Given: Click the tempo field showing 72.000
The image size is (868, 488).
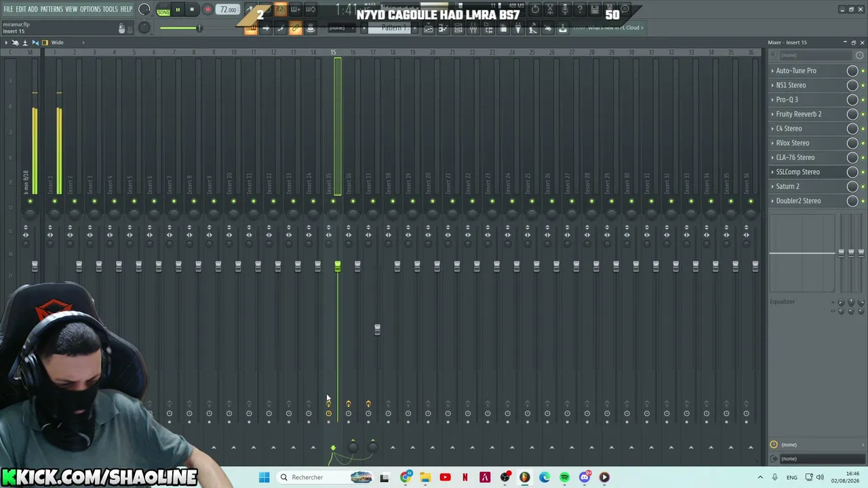Looking at the screenshot, I should point(228,9).
